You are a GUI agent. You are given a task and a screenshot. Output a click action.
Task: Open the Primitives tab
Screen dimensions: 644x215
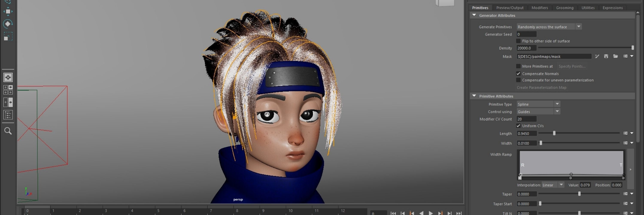pos(480,8)
